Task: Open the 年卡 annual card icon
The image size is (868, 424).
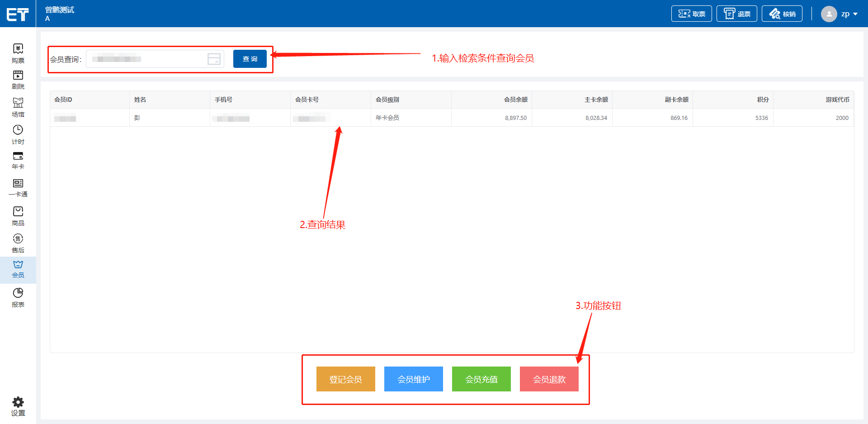Action: pos(18,157)
